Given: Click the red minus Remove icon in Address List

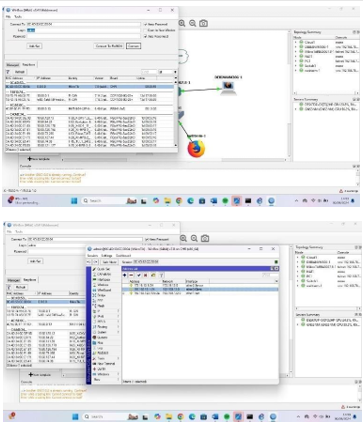Looking at the screenshot, I should (131, 275).
